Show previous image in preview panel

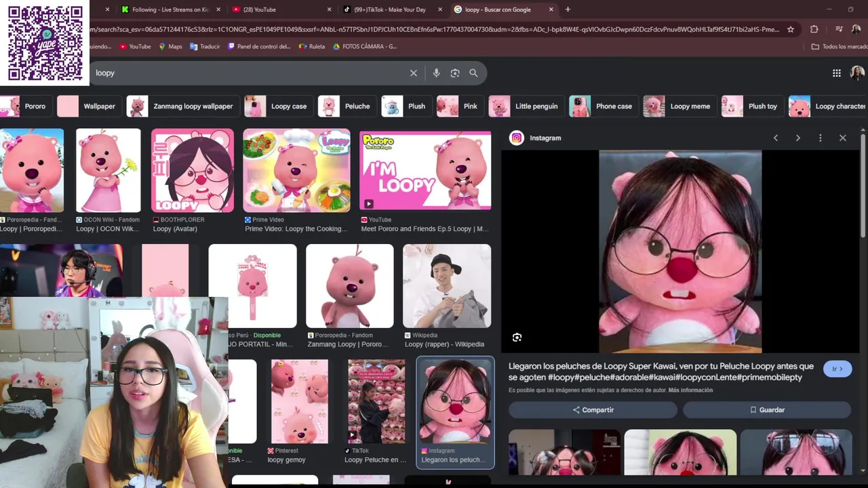[x=776, y=138]
